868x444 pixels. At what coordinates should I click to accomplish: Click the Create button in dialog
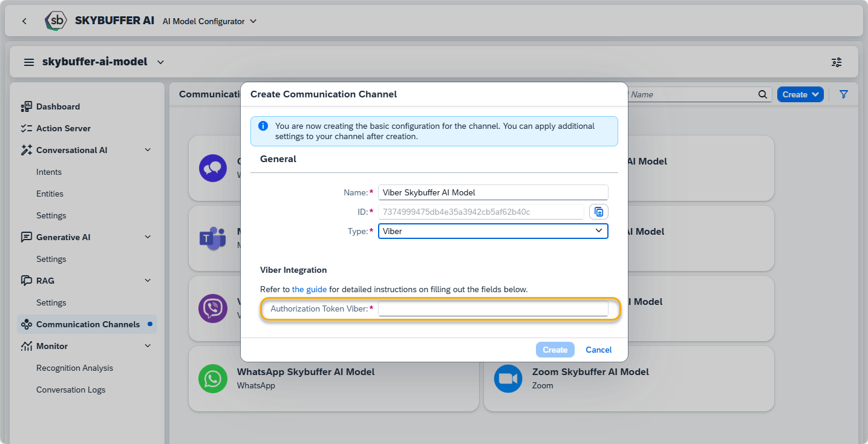coord(555,350)
